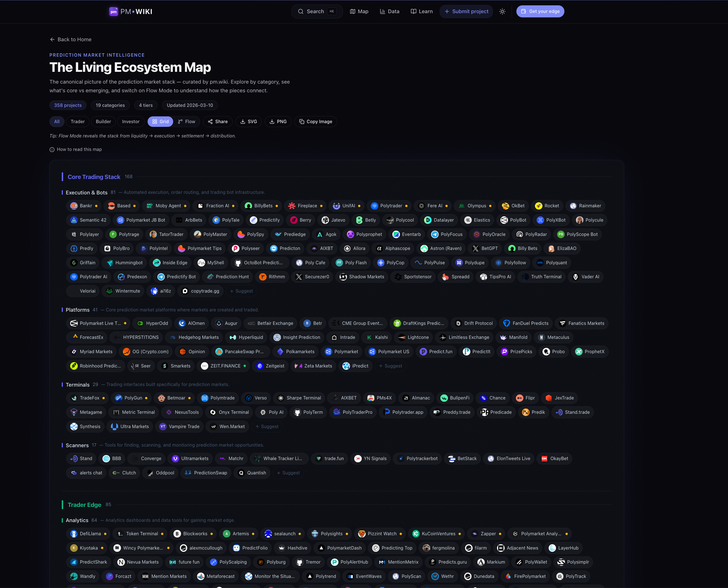Screen dimensions: 728x588
Task: Download the map as PNG
Action: (x=278, y=121)
